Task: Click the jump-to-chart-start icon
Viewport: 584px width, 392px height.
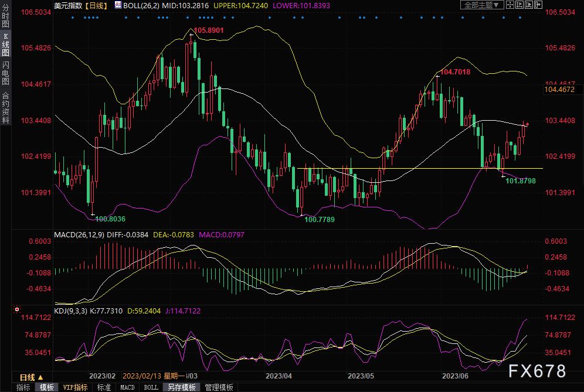Action: coord(519,5)
